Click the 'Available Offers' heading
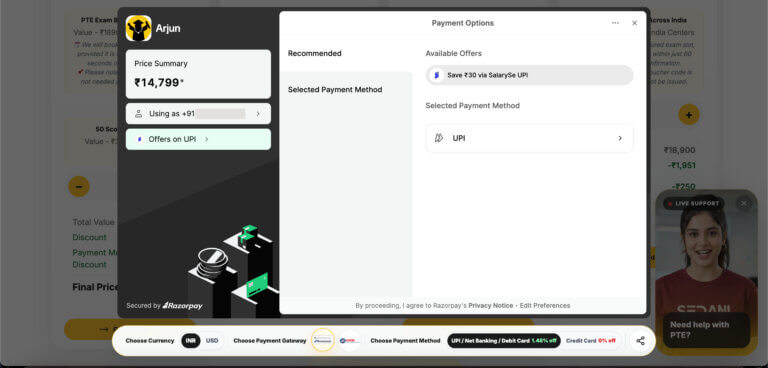Viewport: 768px width, 368px height. click(454, 53)
